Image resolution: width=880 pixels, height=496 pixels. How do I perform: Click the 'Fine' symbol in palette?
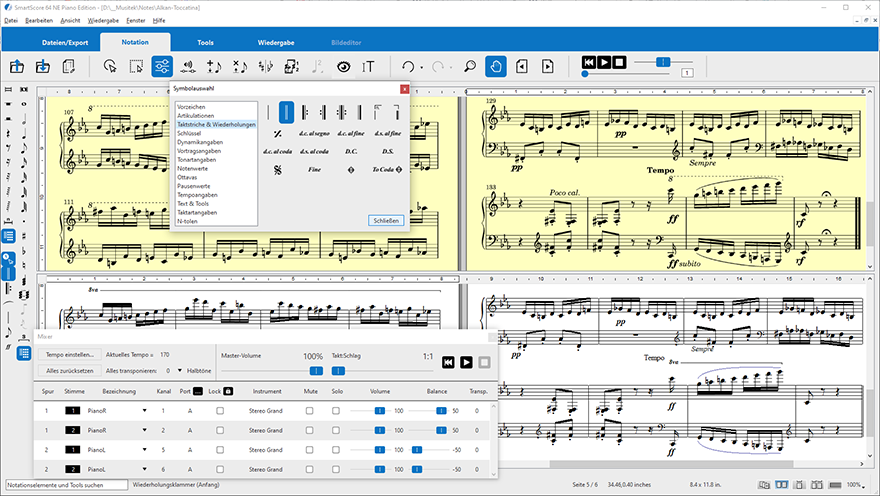[315, 170]
